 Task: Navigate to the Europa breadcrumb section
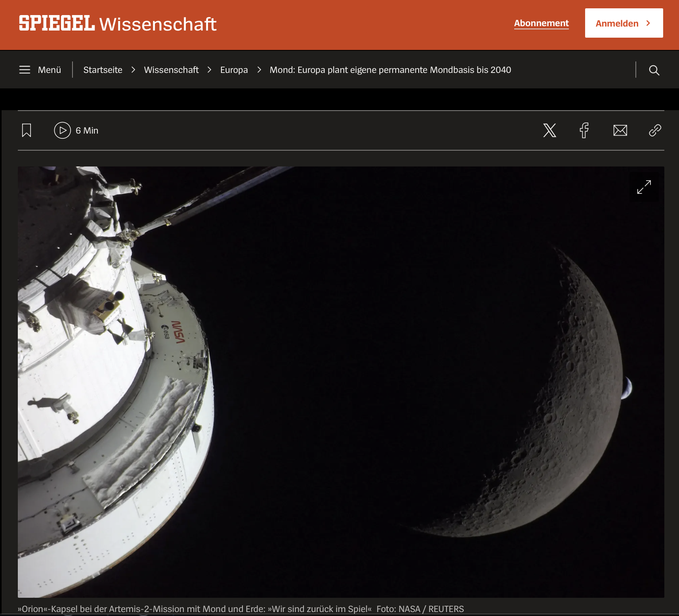click(x=234, y=70)
